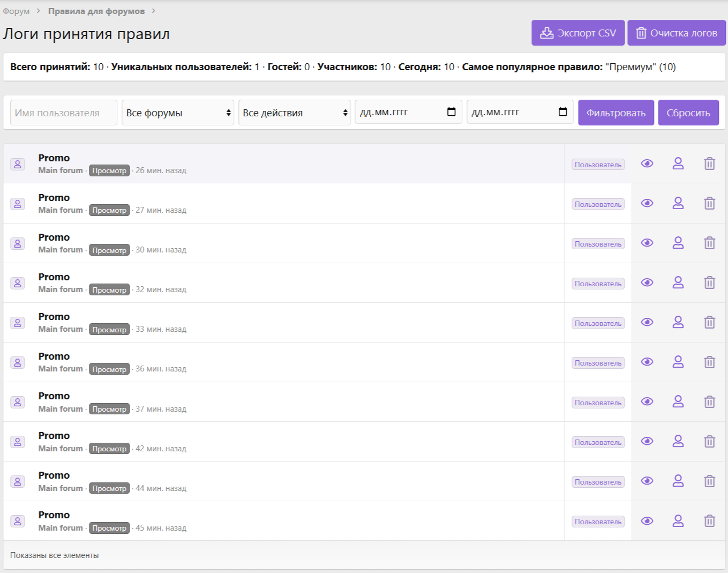The width and height of the screenshot is (728, 573).
Task: Open the calendar picker in the second date field
Action: click(563, 111)
